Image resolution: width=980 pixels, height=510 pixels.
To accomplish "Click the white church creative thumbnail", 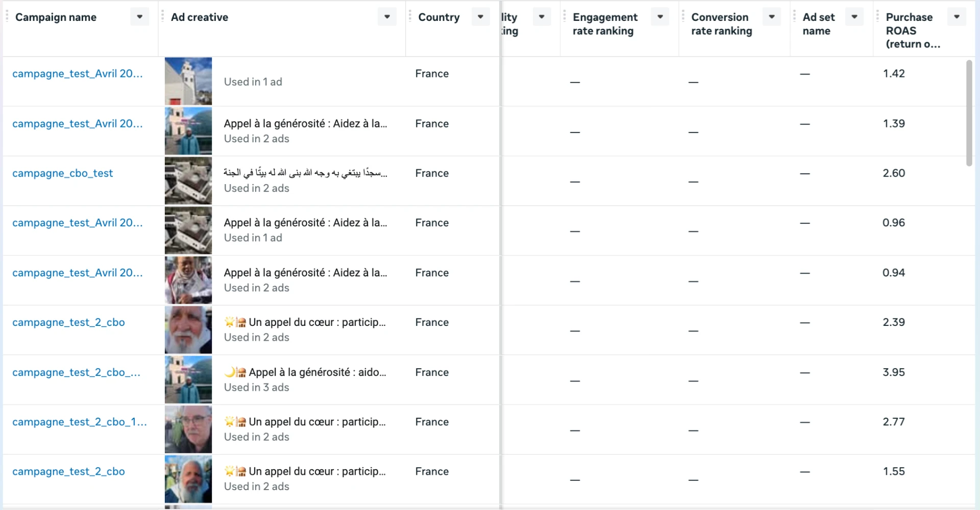I will (188, 81).
